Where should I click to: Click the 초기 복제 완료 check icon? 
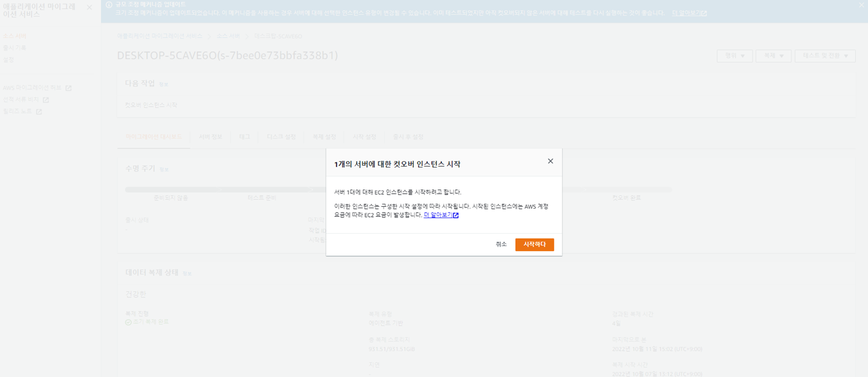pyautogui.click(x=128, y=322)
